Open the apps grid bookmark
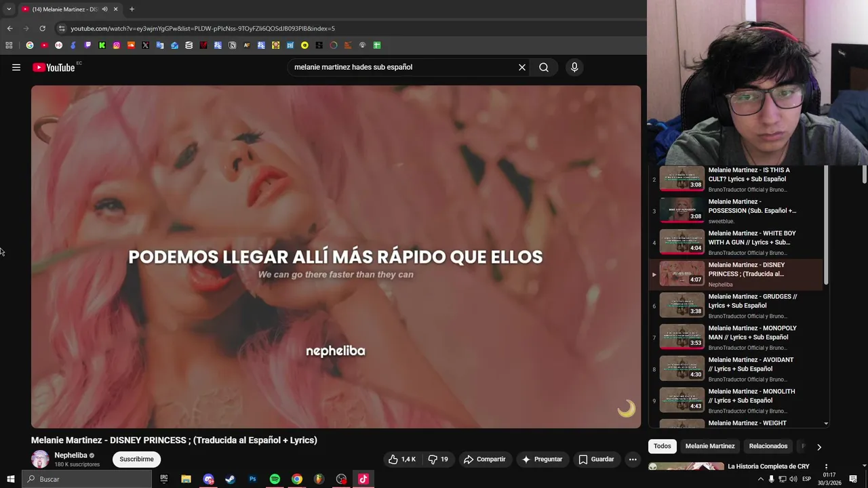The width and height of the screenshot is (868, 488). pyautogui.click(x=9, y=45)
